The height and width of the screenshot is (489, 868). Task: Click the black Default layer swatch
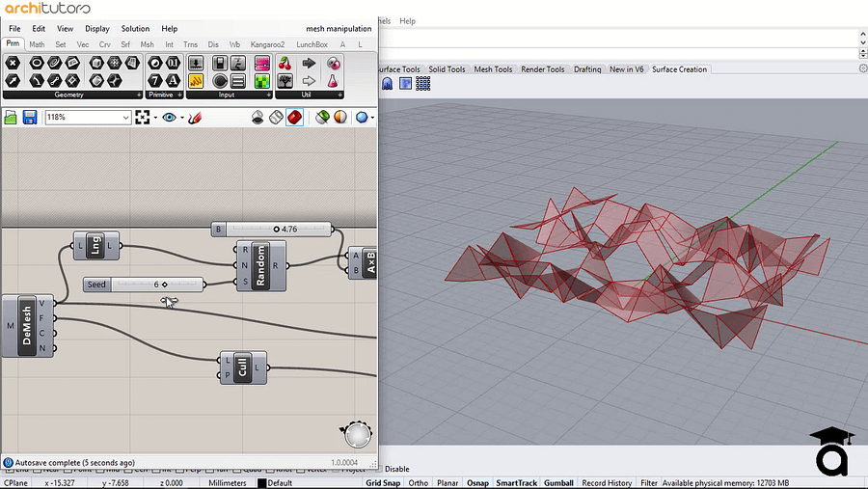pyautogui.click(x=261, y=483)
